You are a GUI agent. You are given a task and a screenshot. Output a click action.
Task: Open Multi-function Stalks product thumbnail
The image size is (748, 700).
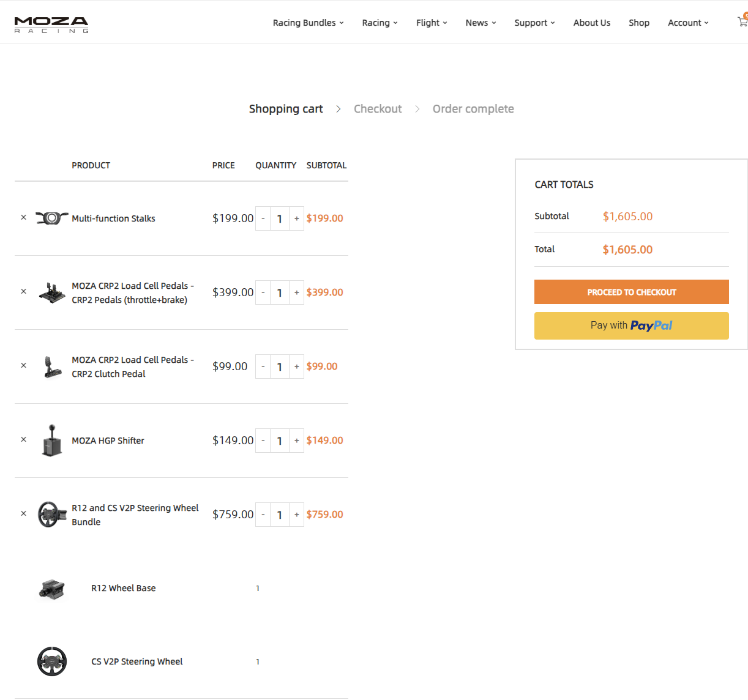tap(52, 218)
